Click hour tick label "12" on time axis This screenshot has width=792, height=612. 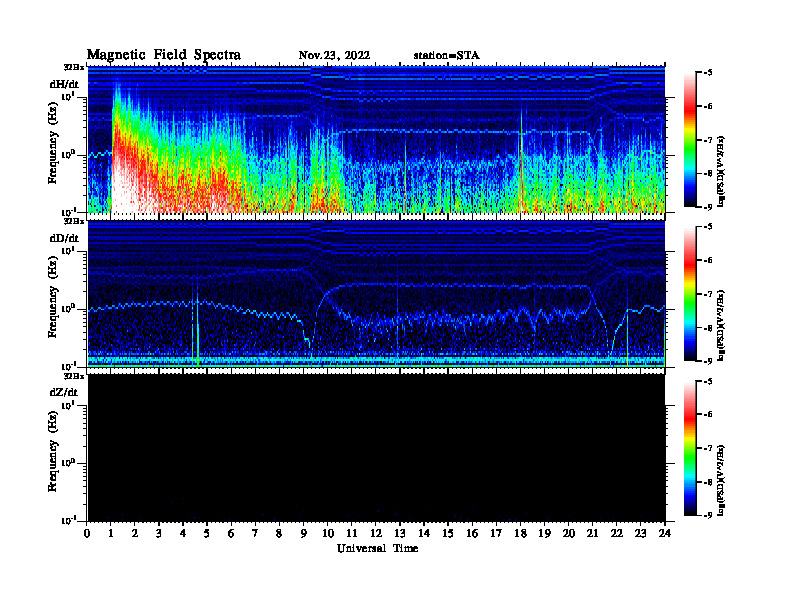(x=376, y=533)
